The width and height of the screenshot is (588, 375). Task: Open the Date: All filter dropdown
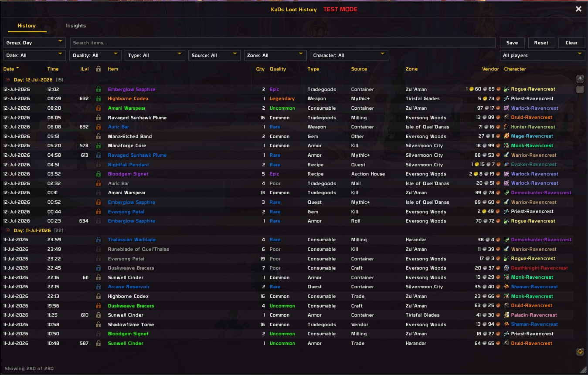pyautogui.click(x=34, y=55)
